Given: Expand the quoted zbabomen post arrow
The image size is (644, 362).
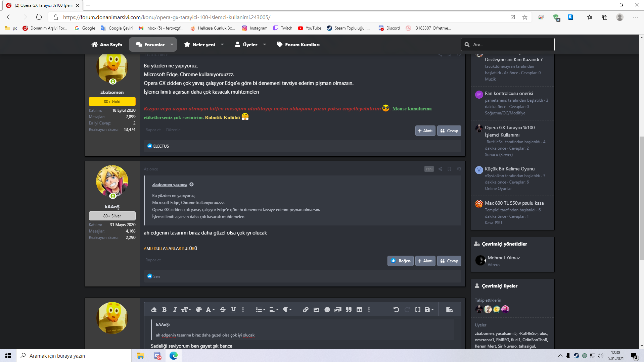Looking at the screenshot, I should [191, 185].
